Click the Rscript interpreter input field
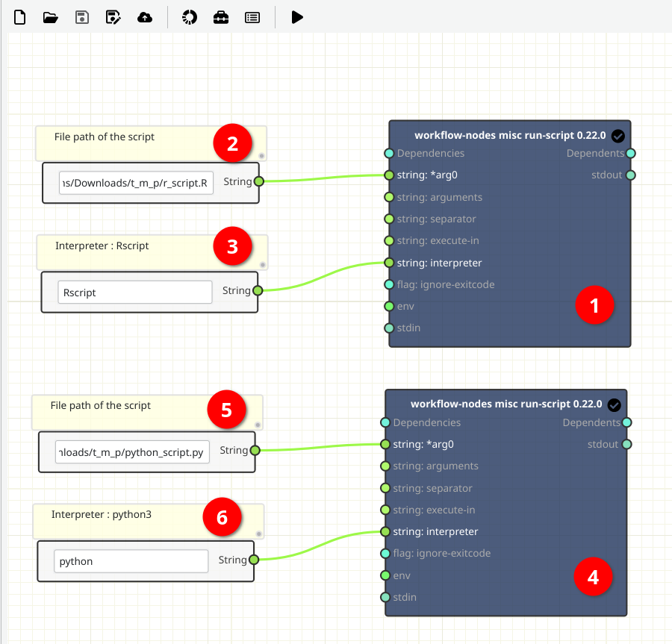Viewport: 672px width, 644px height. pyautogui.click(x=135, y=293)
